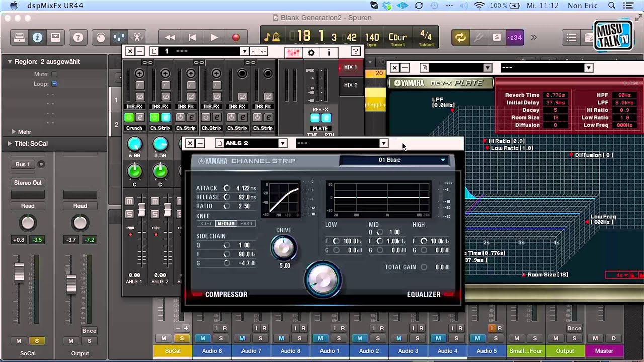Solo SoCal in inspector channel strip
Image resolution: width=644 pixels, height=362 pixels.
click(36, 341)
